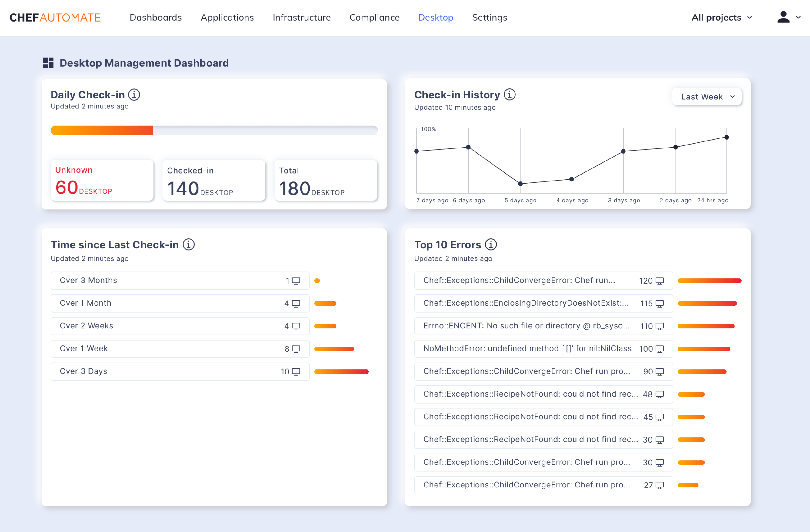Select the 24 hrs ago chart data point
Image resolution: width=810 pixels, height=532 pixels.
click(727, 138)
